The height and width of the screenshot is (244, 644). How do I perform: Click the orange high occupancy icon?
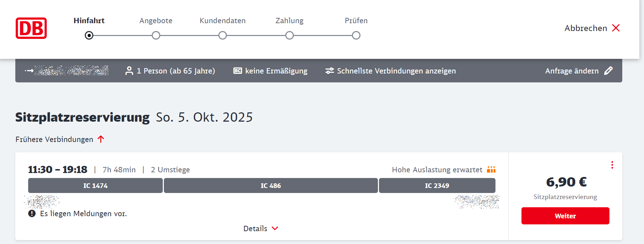tap(491, 170)
